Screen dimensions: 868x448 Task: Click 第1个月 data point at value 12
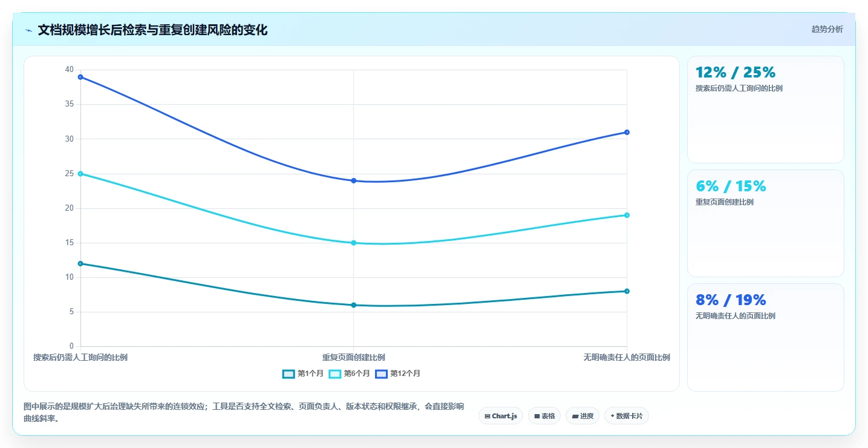click(x=80, y=263)
